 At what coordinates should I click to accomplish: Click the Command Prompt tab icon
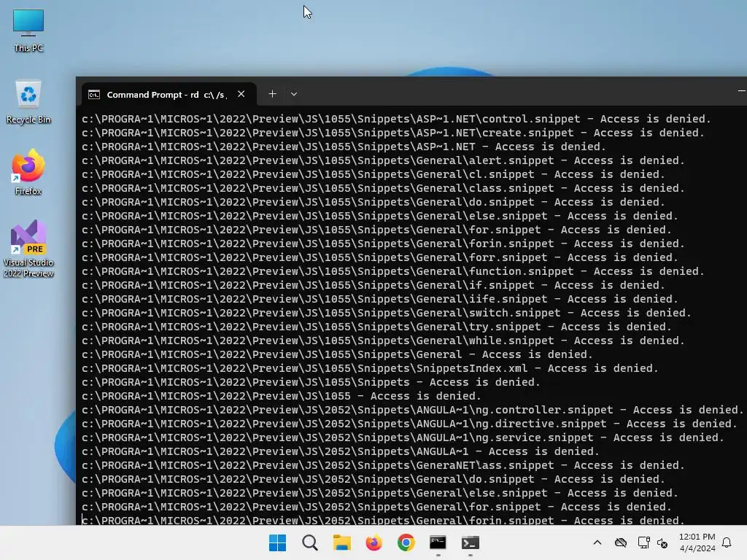point(94,95)
